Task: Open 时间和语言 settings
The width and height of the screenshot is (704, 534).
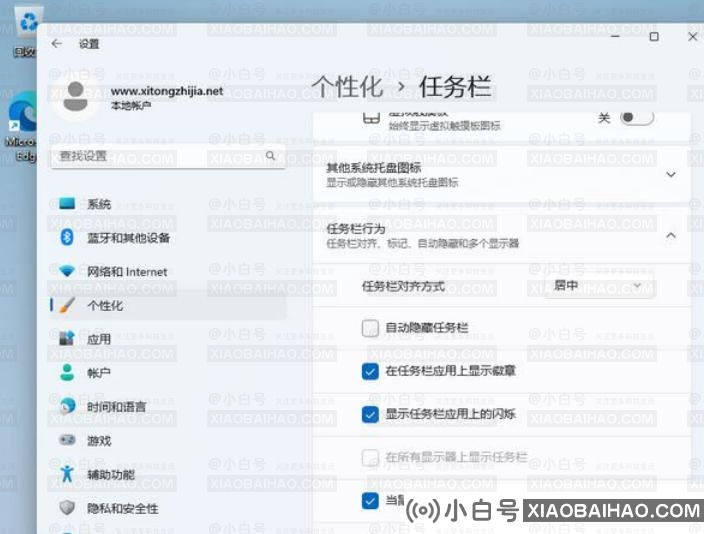Action: tap(168, 406)
